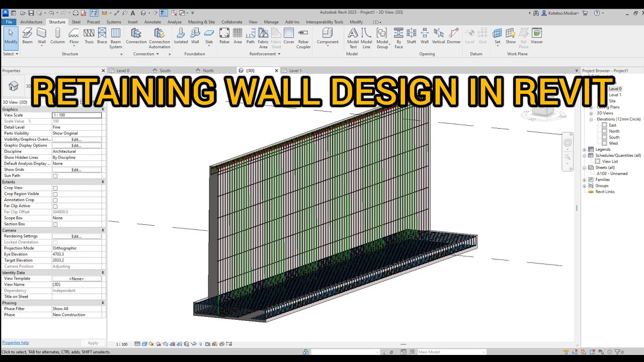Viewport: 644px width, 362px height.
Task: Open the North view tab
Action: click(208, 71)
